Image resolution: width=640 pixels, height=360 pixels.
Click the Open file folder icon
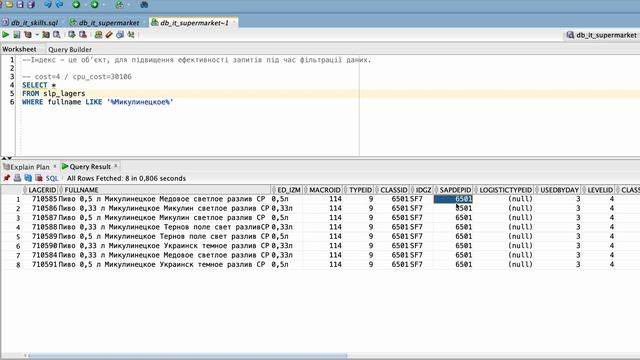point(9,4)
